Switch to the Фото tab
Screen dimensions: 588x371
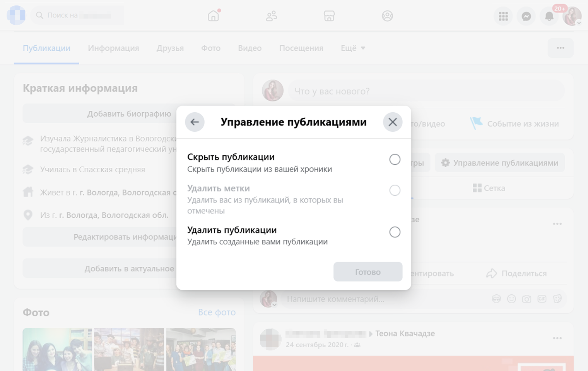point(211,48)
